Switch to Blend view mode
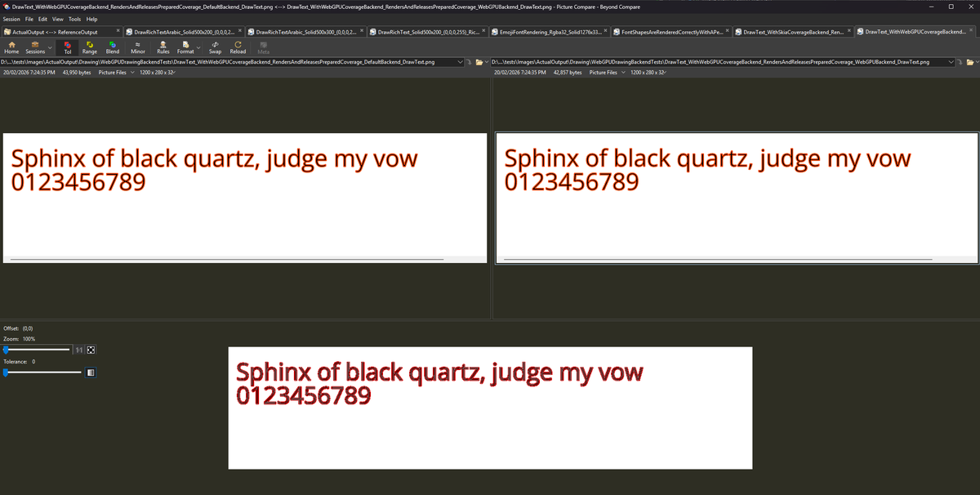 (113, 47)
